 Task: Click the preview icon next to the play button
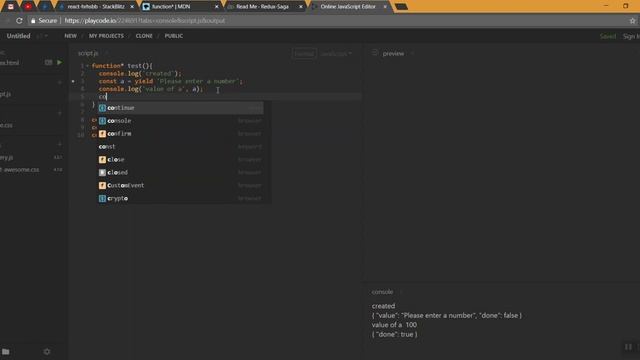[x=48, y=62]
